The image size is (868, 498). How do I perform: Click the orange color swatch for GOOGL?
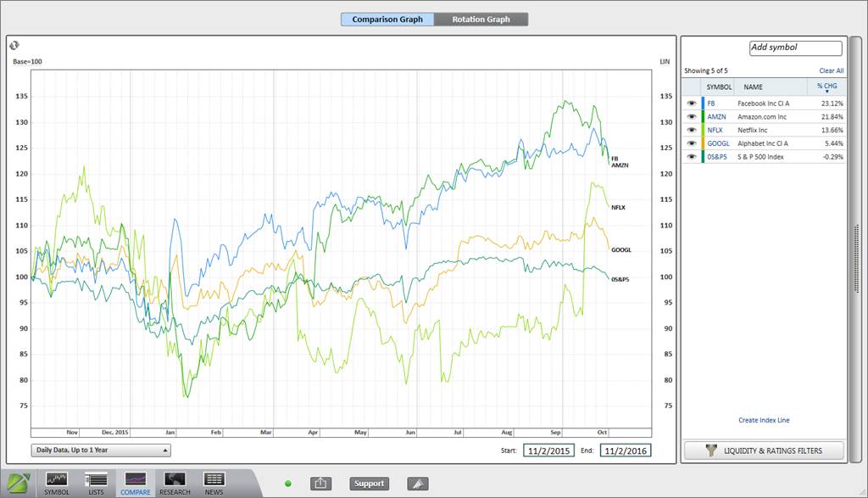click(703, 143)
